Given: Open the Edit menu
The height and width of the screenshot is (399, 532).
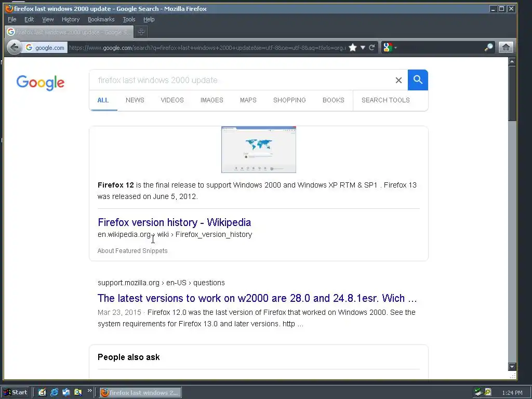Looking at the screenshot, I should [29, 19].
